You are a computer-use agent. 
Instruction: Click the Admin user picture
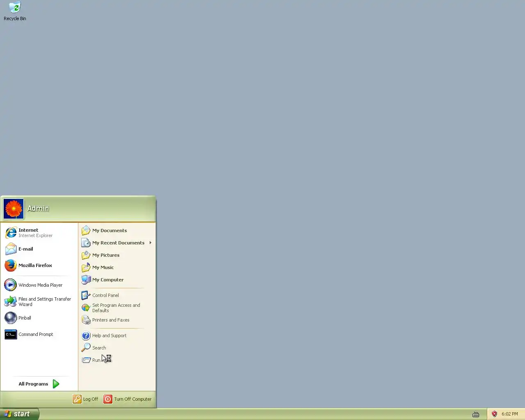coord(14,209)
